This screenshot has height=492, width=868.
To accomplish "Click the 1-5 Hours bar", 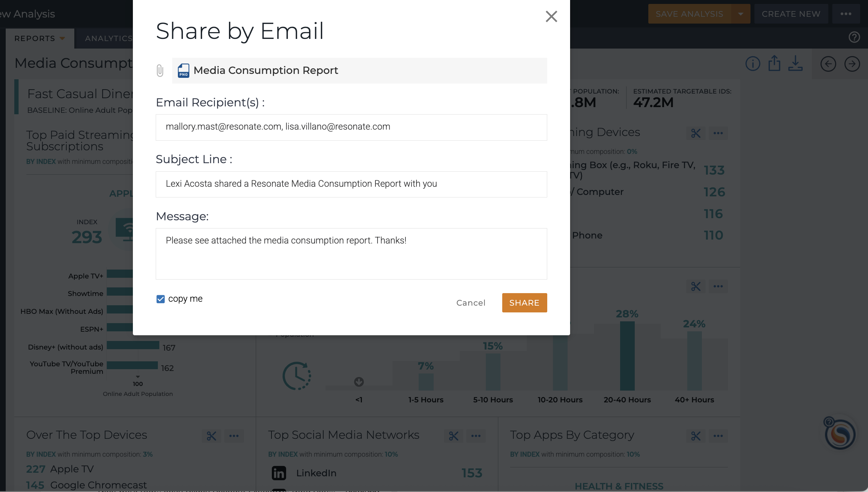I will [426, 382].
